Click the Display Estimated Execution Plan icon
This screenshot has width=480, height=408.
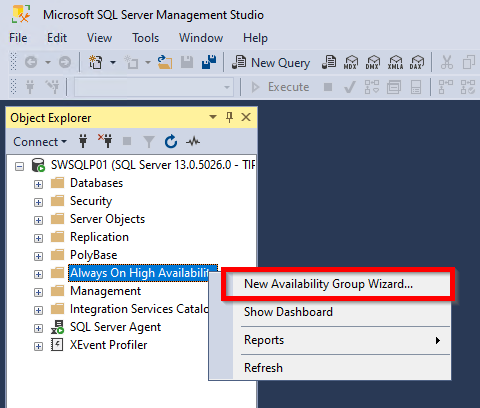pyautogui.click(x=372, y=87)
